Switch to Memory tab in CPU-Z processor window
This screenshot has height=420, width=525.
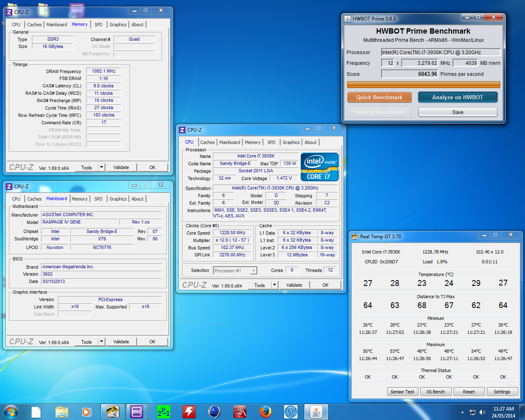point(253,142)
